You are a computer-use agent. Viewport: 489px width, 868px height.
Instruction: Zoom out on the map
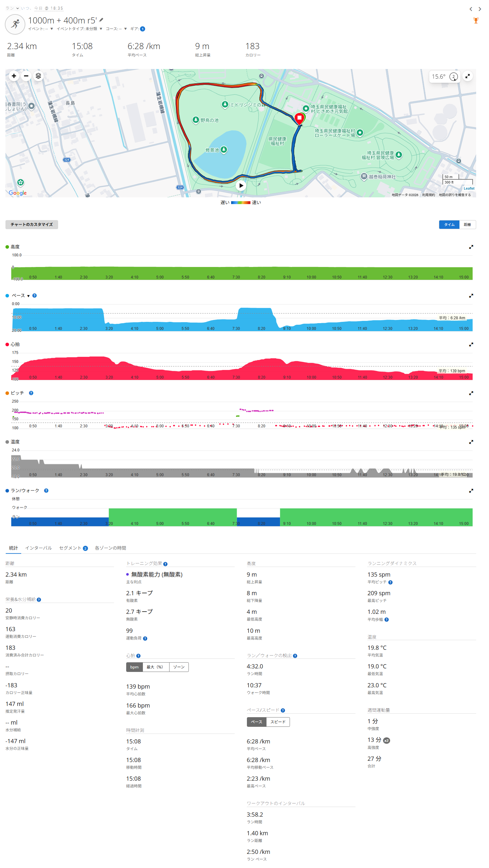tap(26, 76)
